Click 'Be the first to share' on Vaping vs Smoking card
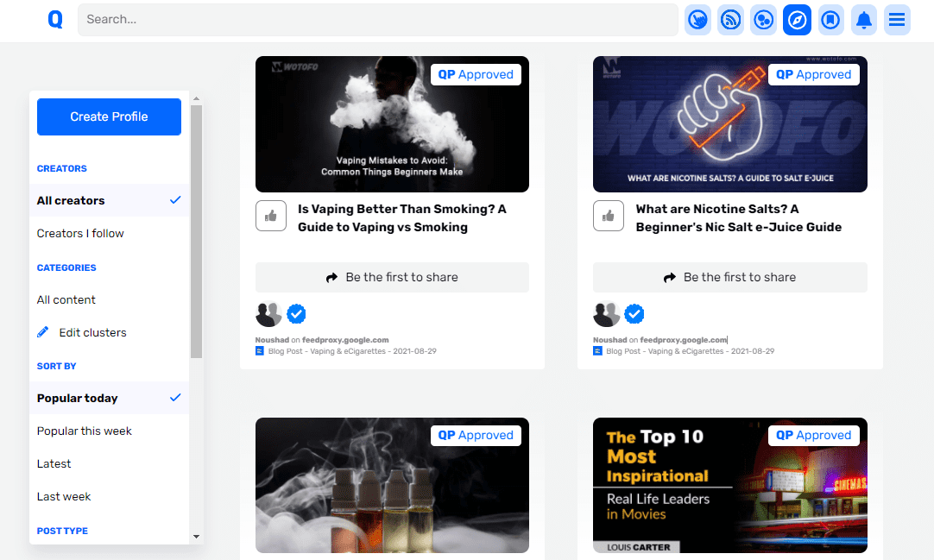Image resolution: width=934 pixels, height=560 pixels. (392, 277)
